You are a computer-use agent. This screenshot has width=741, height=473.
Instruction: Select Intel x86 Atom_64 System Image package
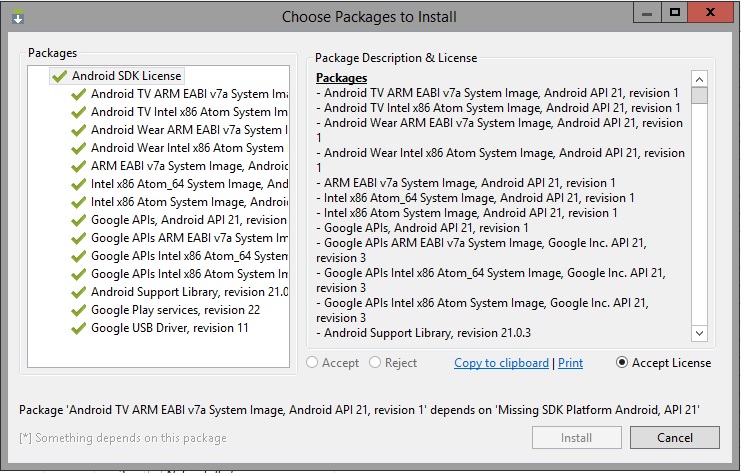click(x=189, y=184)
